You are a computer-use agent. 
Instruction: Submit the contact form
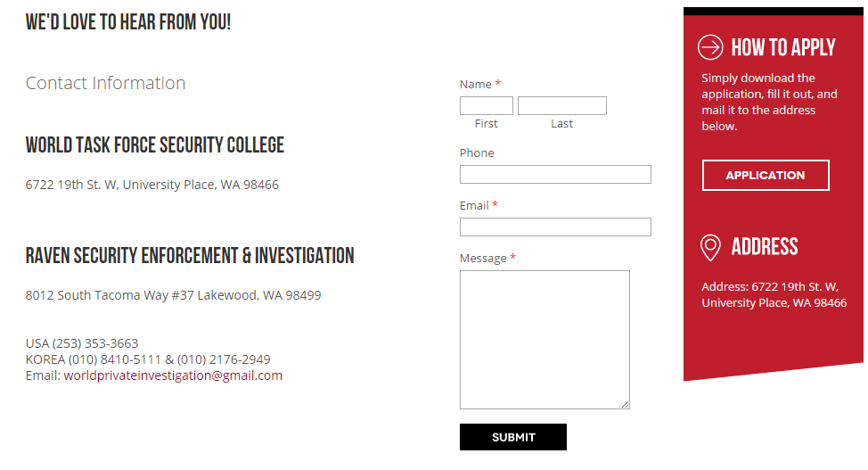point(513,437)
